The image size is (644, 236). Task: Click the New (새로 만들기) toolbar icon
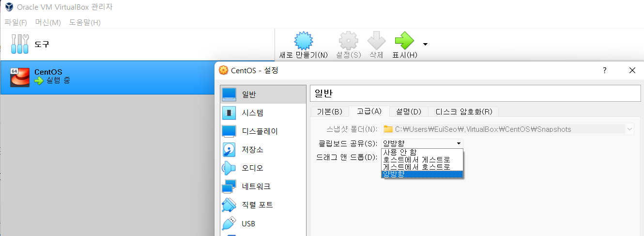(304, 40)
